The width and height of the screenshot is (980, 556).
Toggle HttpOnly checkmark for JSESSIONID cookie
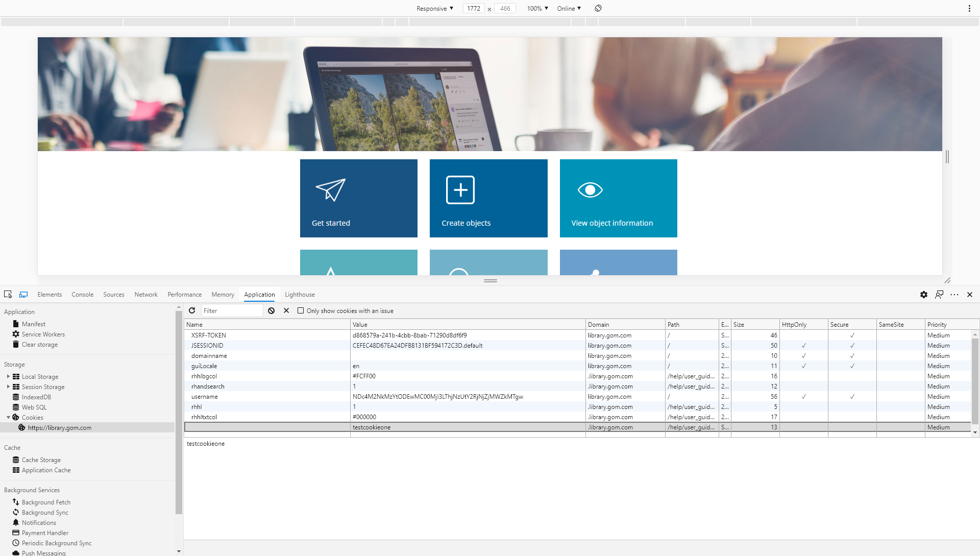point(804,346)
